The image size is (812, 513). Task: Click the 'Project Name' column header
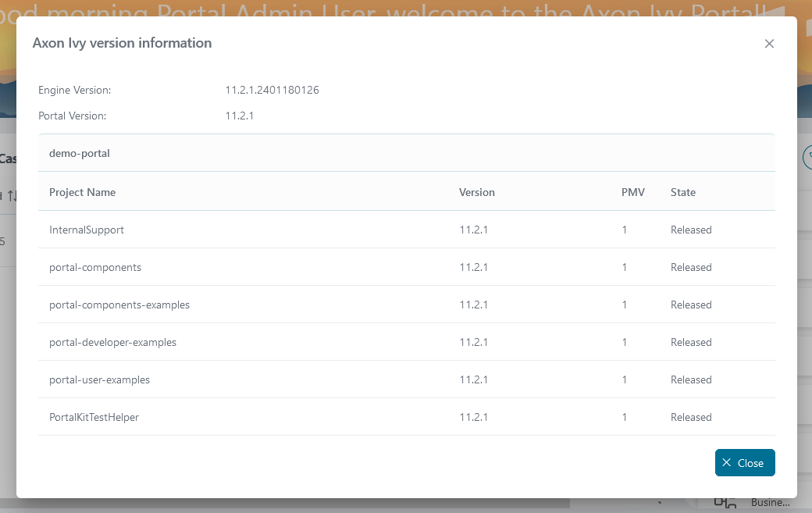click(82, 193)
